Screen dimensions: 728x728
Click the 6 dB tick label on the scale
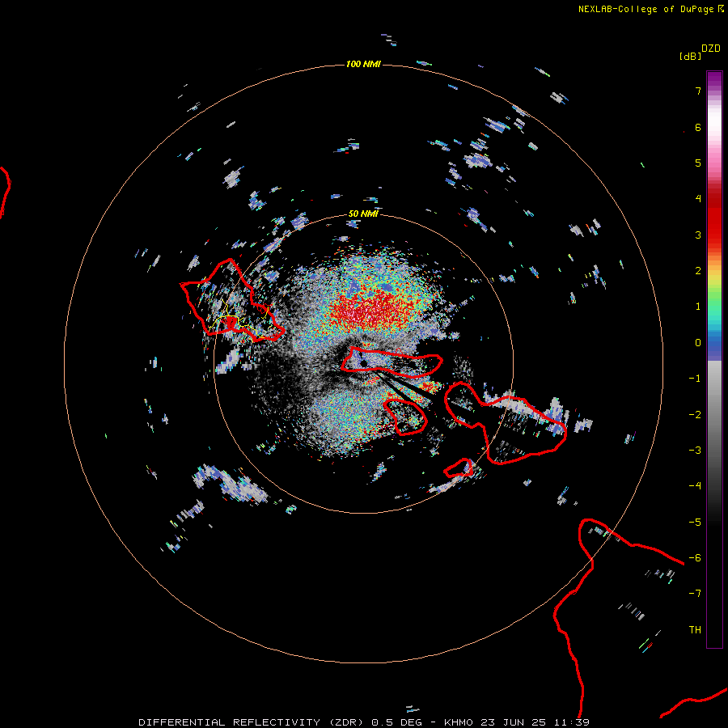698,127
